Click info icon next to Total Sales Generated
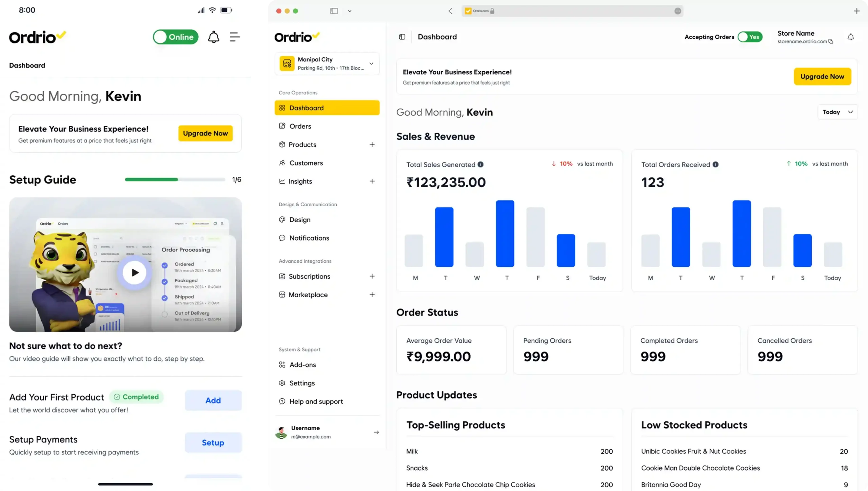868x491 pixels. pos(480,165)
